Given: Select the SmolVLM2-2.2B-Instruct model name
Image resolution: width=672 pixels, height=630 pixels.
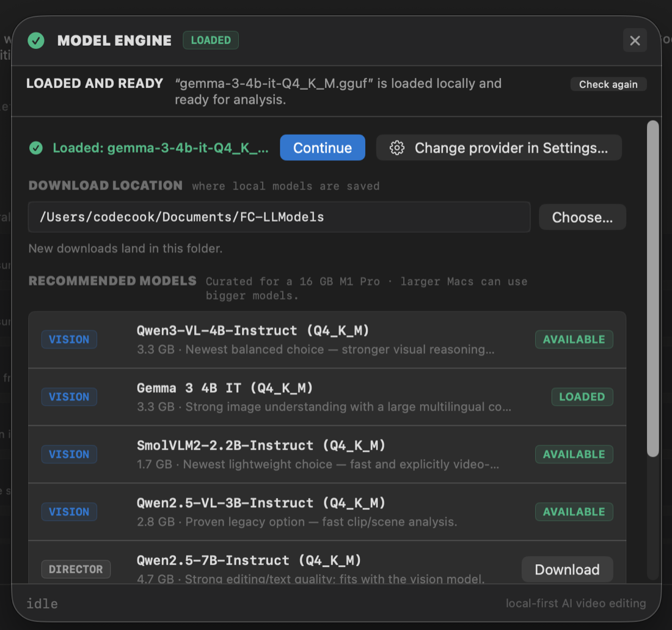Looking at the screenshot, I should pyautogui.click(x=261, y=446).
